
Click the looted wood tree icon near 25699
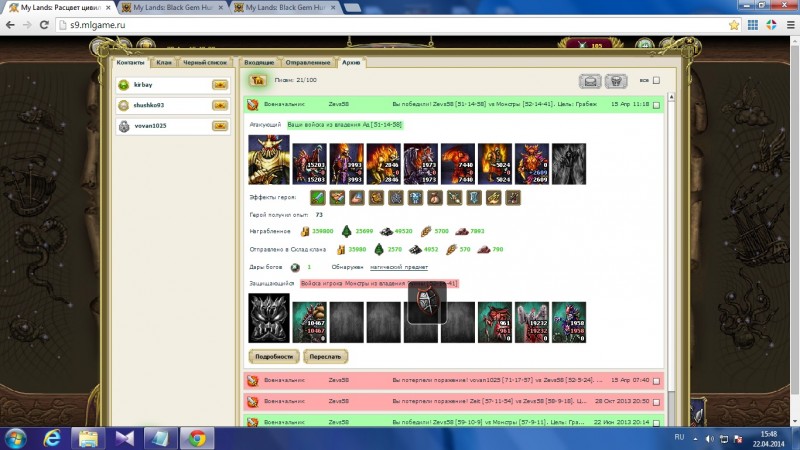(346, 231)
